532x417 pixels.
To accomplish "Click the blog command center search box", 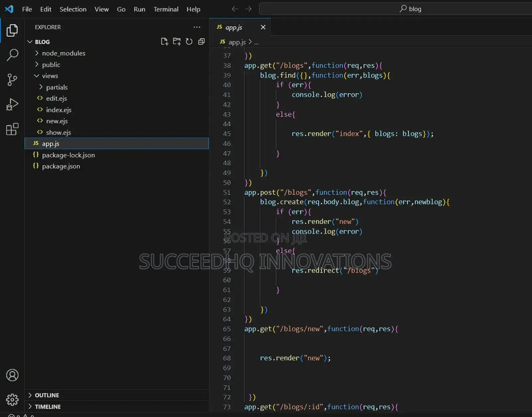I will [395, 9].
